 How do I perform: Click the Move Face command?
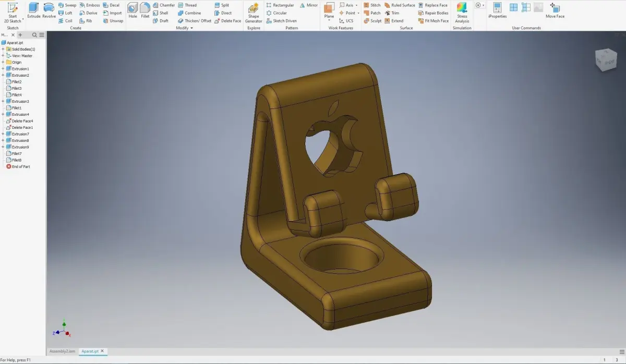tap(555, 10)
